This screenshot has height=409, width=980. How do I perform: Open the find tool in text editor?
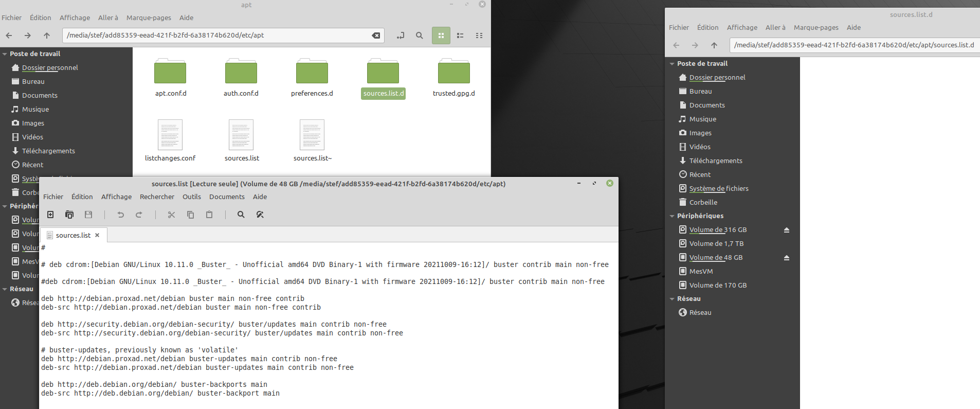click(x=241, y=215)
